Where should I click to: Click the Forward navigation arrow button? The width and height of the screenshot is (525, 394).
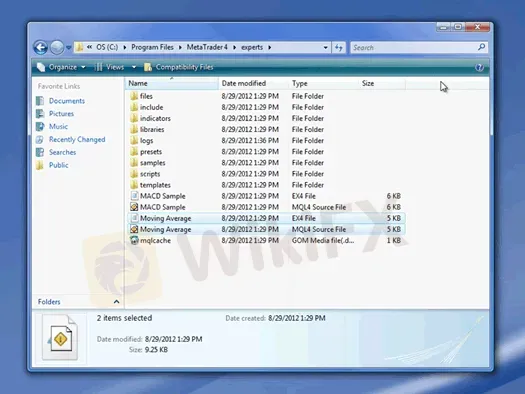(57, 48)
